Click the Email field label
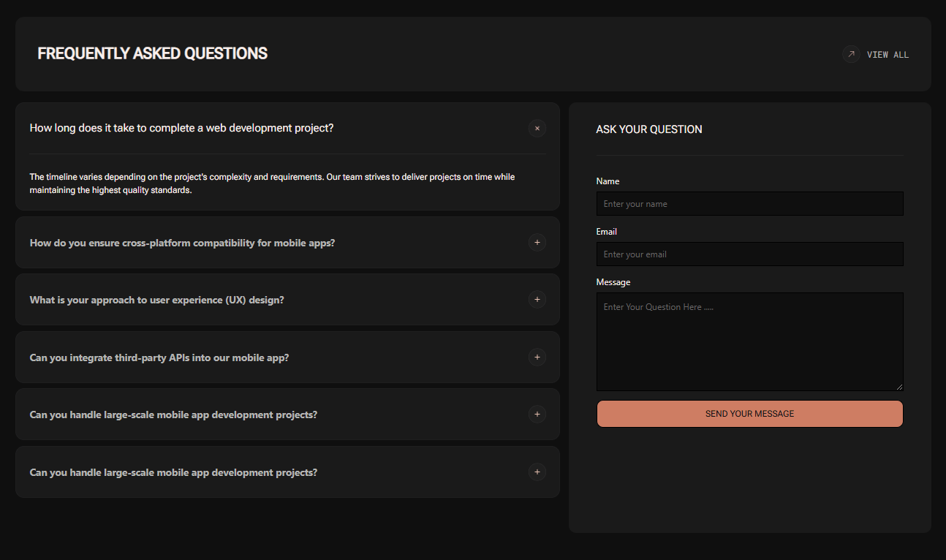The image size is (946, 560). (x=607, y=232)
